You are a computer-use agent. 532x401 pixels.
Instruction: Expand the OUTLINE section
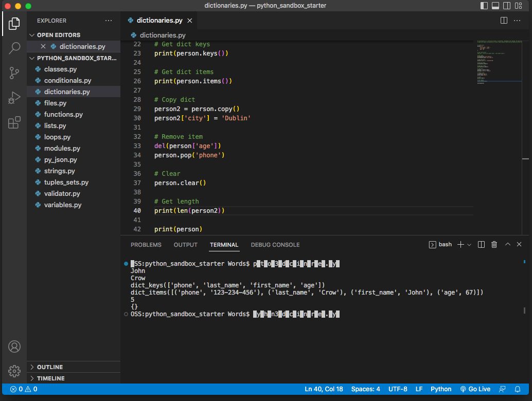pos(50,367)
